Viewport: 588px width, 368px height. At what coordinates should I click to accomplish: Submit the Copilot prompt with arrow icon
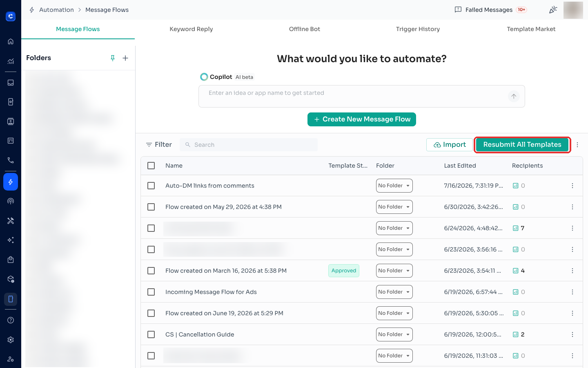(x=514, y=96)
